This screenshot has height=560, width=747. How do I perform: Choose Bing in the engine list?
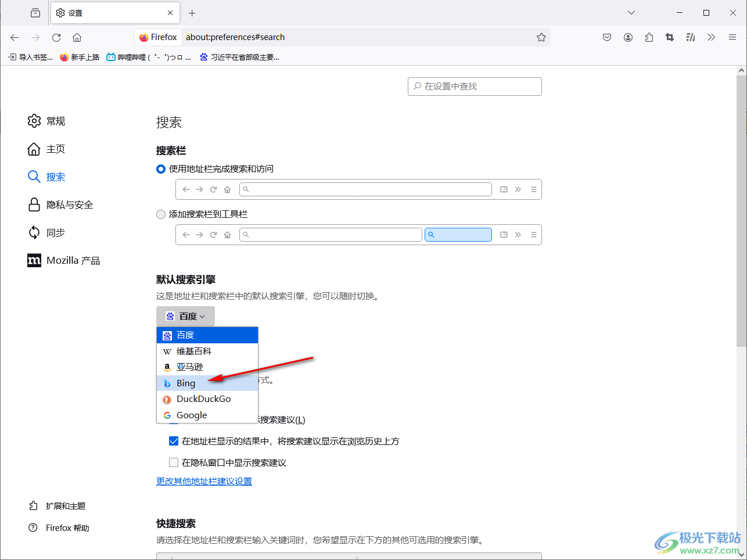point(207,383)
